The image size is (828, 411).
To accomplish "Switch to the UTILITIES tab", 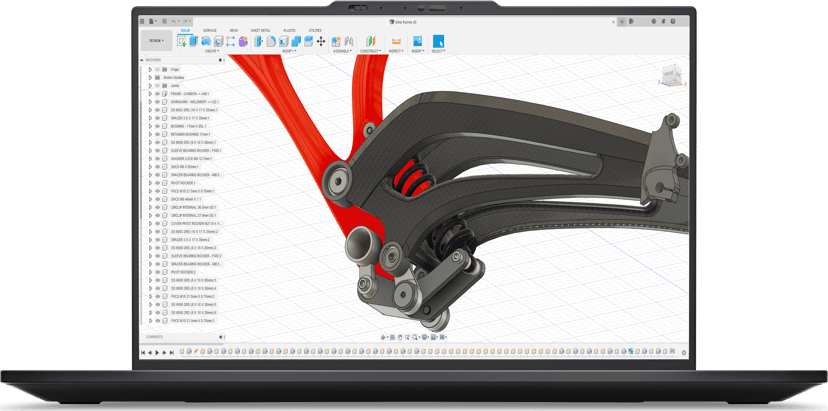I will [315, 31].
